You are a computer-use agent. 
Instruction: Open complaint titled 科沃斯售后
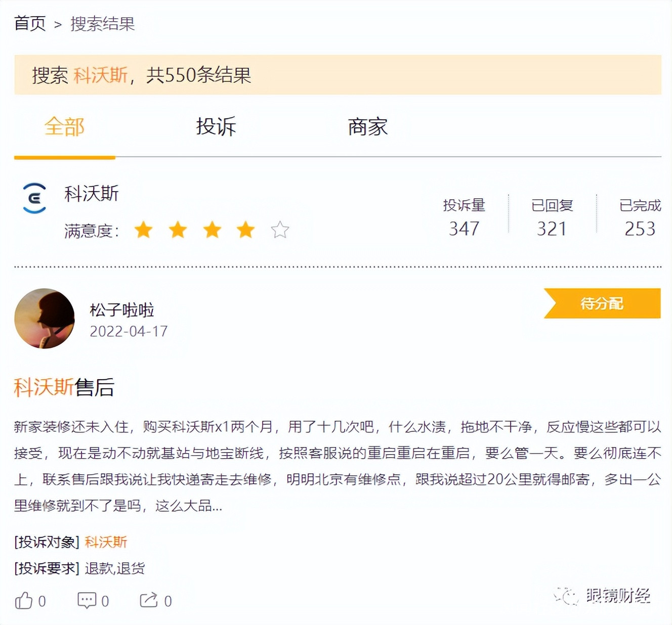64,387
